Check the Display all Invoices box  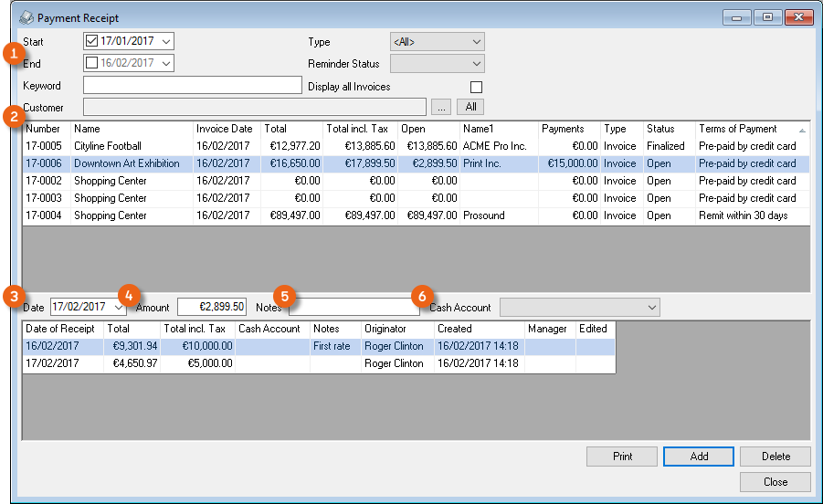coord(475,87)
